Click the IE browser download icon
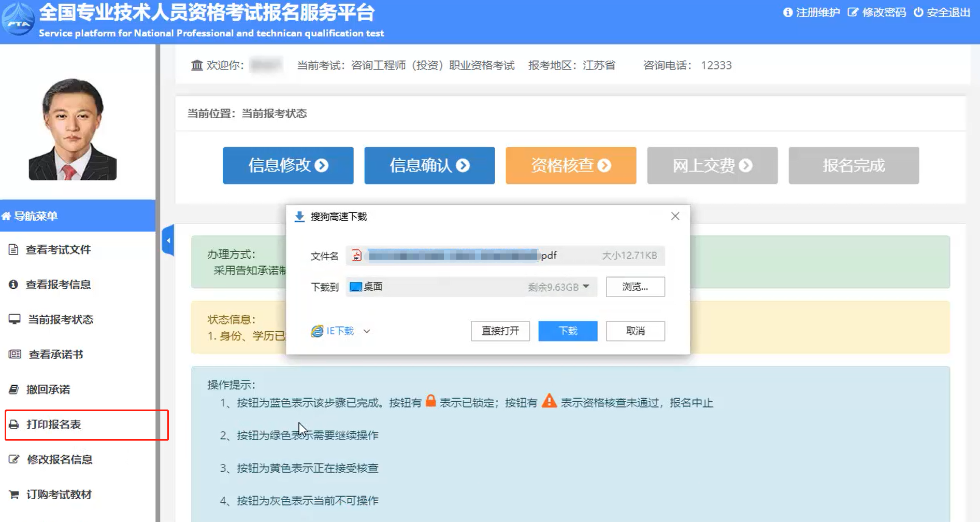 click(317, 331)
